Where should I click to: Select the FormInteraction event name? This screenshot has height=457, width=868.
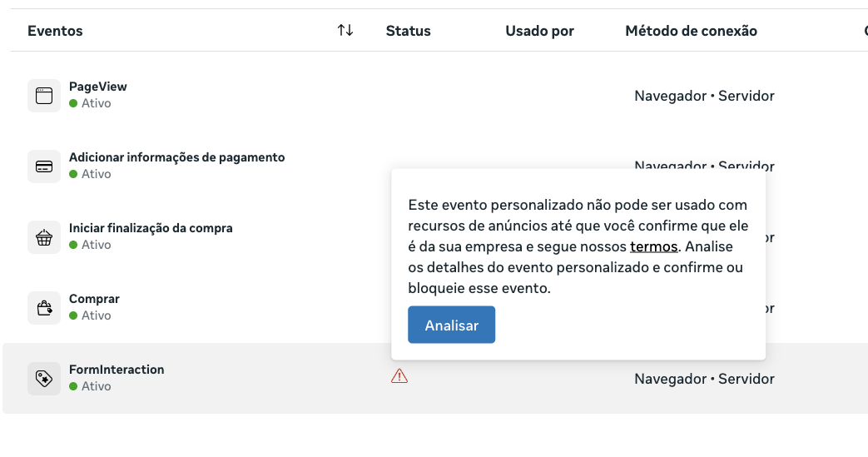(x=117, y=370)
